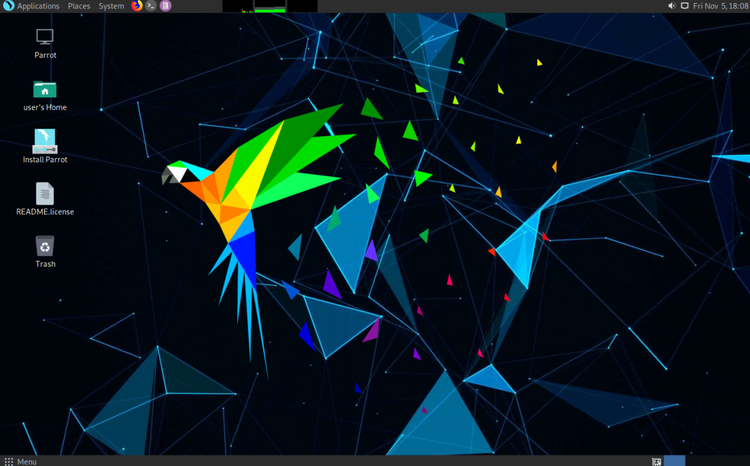
Task: Click the display icon beside the clock
Action: pos(684,6)
